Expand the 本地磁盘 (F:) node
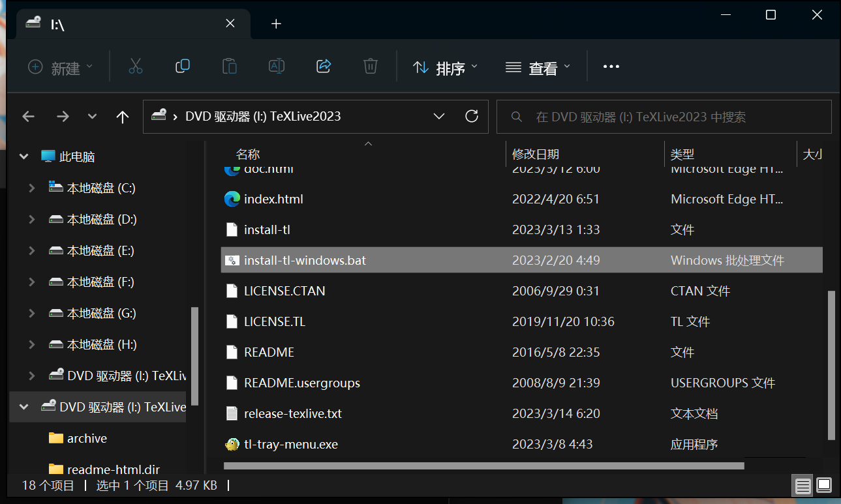 [32, 282]
